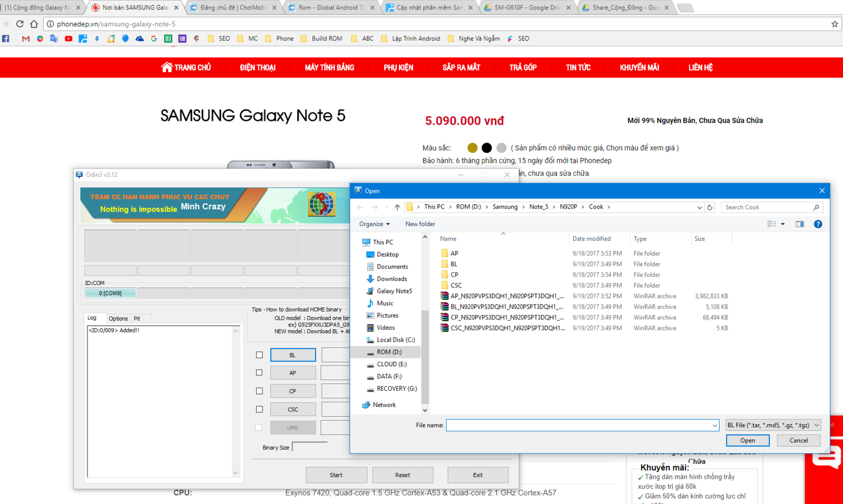Open PHỤ KIỆN menu on the website
Viewport: 843px width, 504px height.
398,67
